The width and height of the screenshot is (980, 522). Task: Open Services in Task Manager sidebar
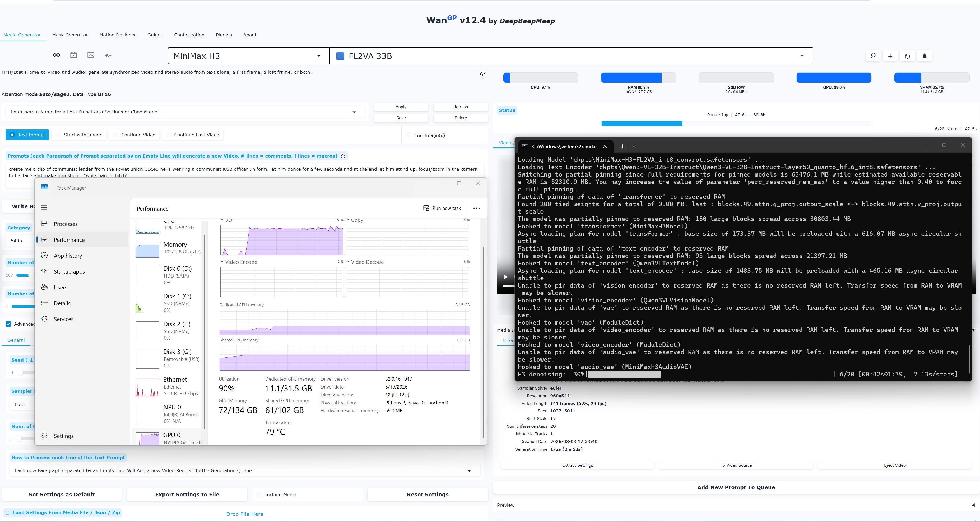[x=82, y=319]
